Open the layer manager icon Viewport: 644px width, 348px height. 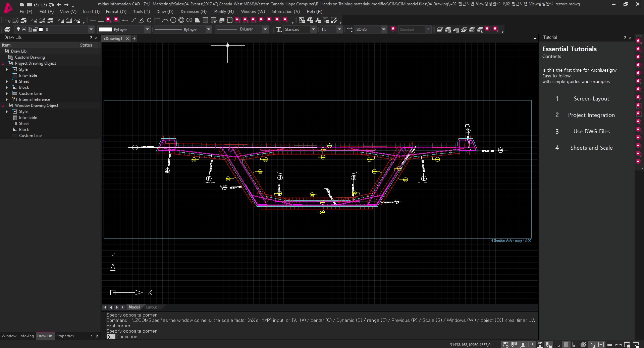7,29
